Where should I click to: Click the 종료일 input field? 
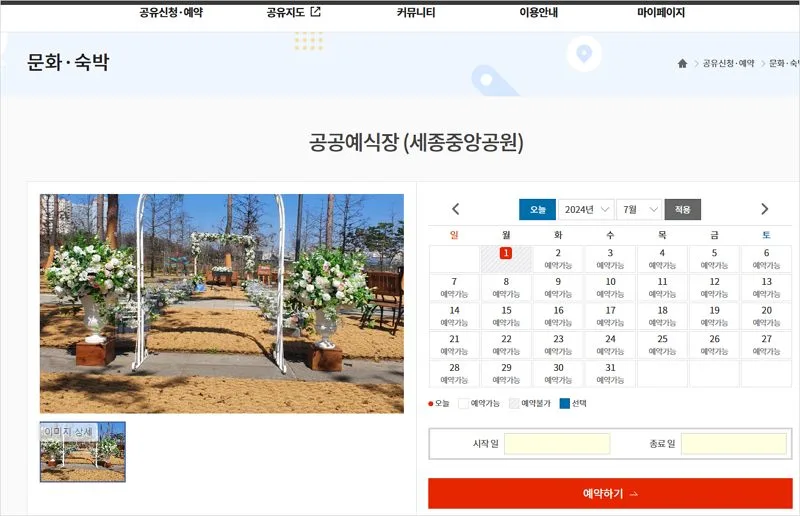click(x=733, y=444)
